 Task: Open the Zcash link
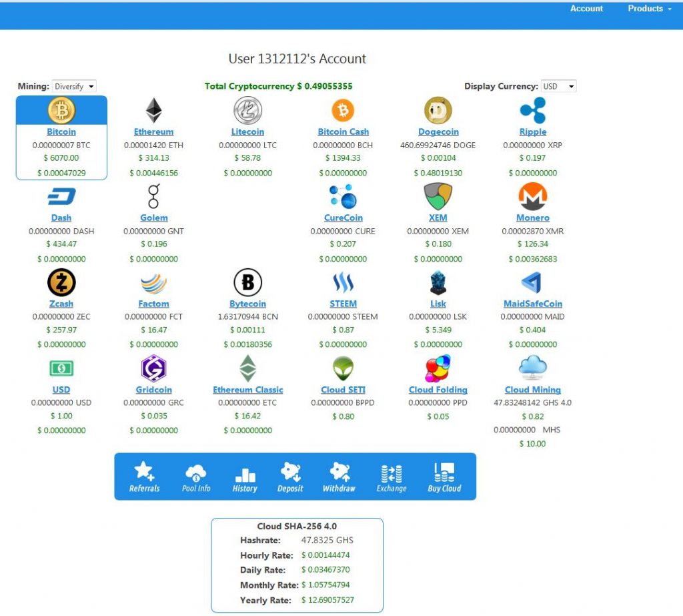[61, 304]
